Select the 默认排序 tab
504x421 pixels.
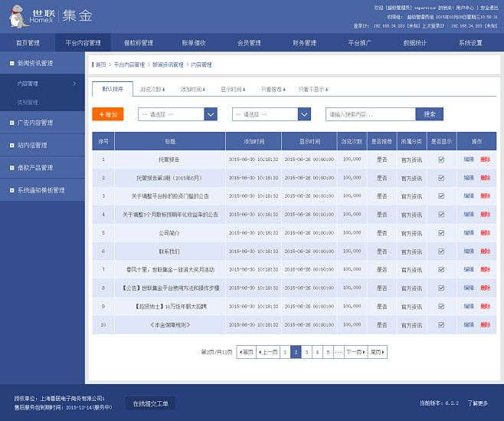(x=113, y=89)
